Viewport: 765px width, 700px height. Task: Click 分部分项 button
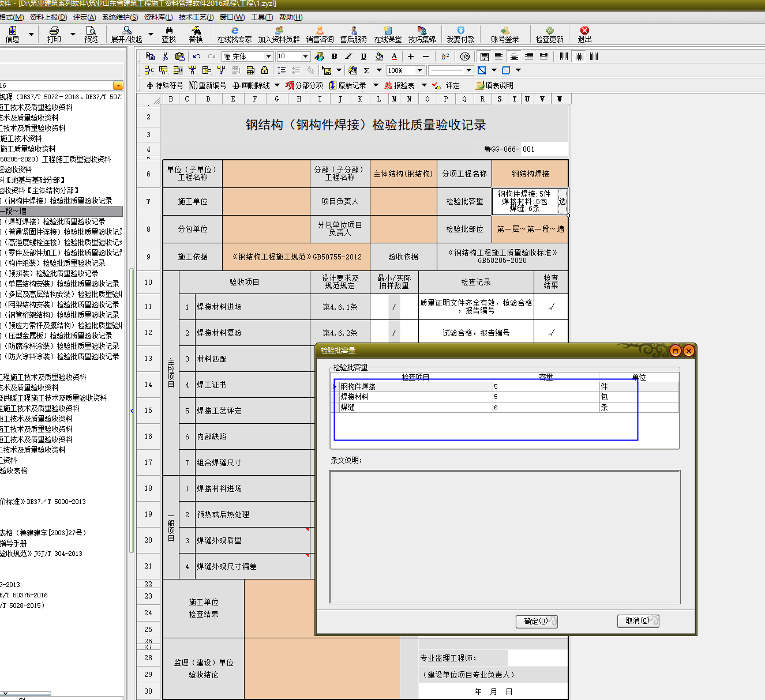pyautogui.click(x=305, y=85)
